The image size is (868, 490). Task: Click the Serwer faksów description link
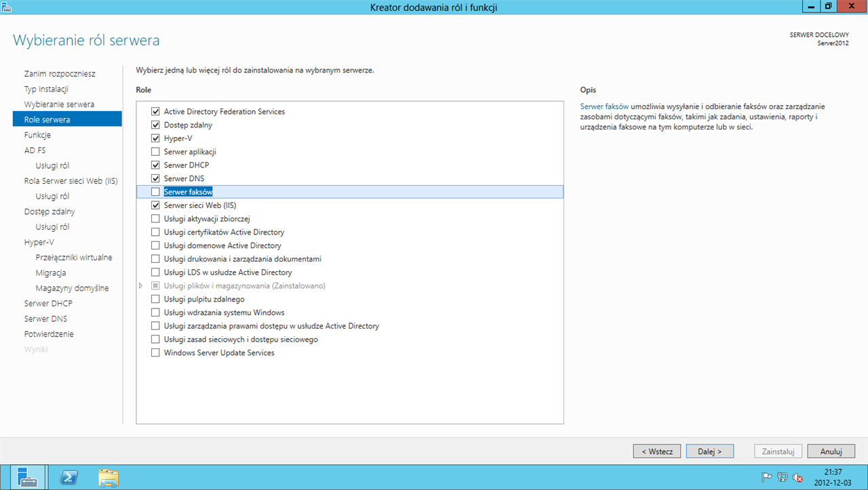tap(604, 106)
